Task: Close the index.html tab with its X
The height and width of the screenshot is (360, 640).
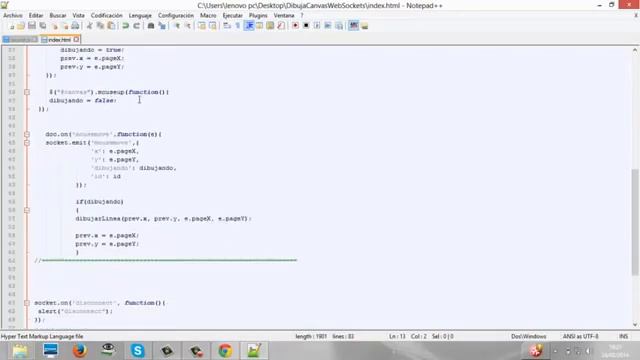Action: tap(76, 40)
